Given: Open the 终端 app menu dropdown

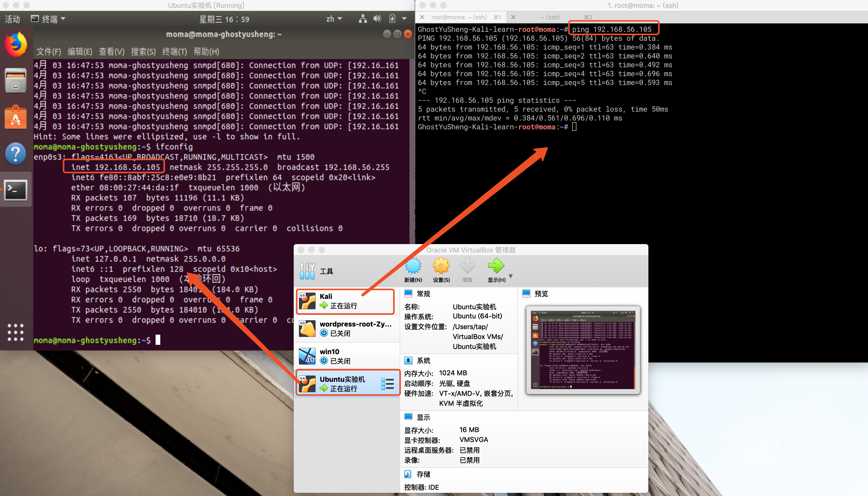Looking at the screenshot, I should [x=48, y=19].
